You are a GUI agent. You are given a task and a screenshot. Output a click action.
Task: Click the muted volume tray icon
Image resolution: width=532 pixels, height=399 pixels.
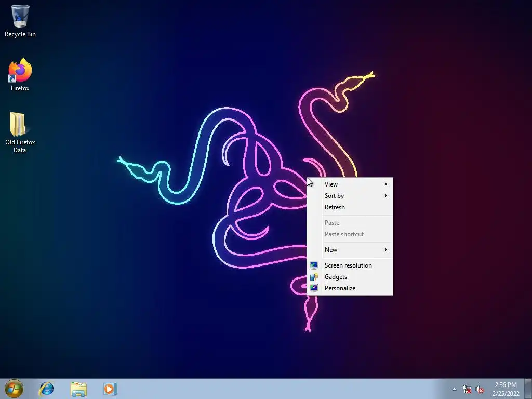[x=480, y=389]
